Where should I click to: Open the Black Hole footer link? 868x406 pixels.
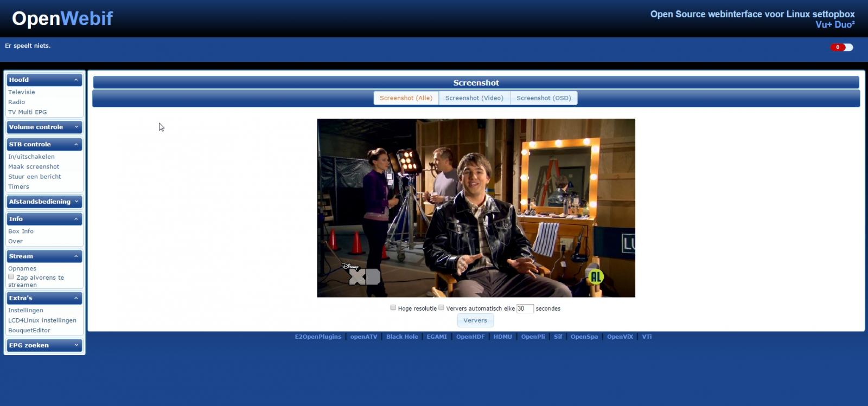402,337
